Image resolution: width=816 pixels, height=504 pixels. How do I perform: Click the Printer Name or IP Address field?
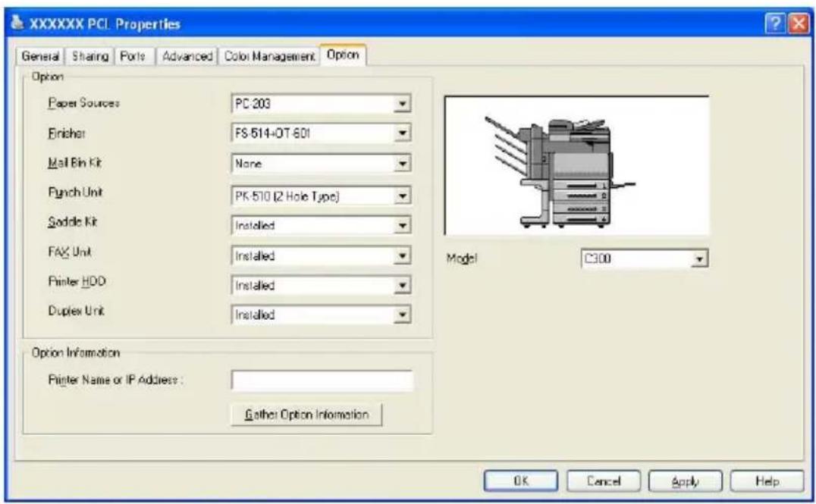click(x=322, y=380)
